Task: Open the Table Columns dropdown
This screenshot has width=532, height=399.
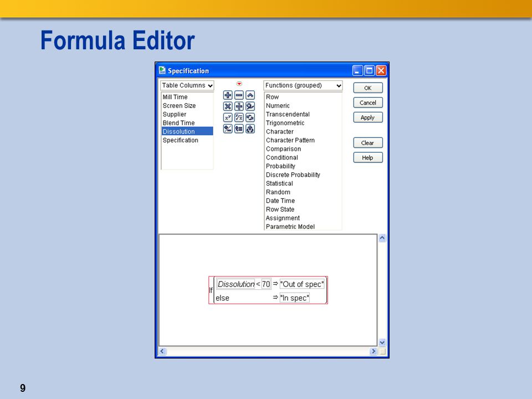Action: pos(187,85)
